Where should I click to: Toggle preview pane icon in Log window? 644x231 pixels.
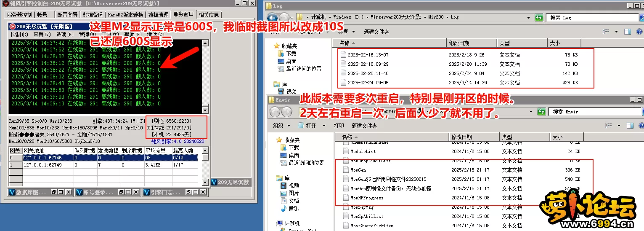point(627,32)
